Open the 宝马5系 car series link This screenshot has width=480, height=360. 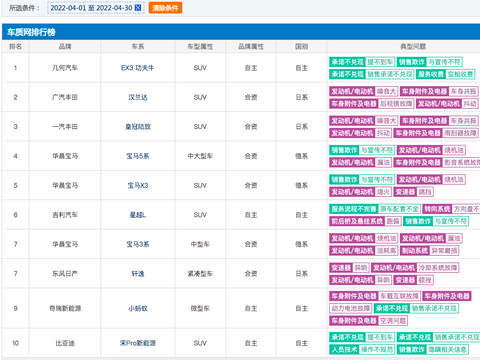[x=138, y=156]
